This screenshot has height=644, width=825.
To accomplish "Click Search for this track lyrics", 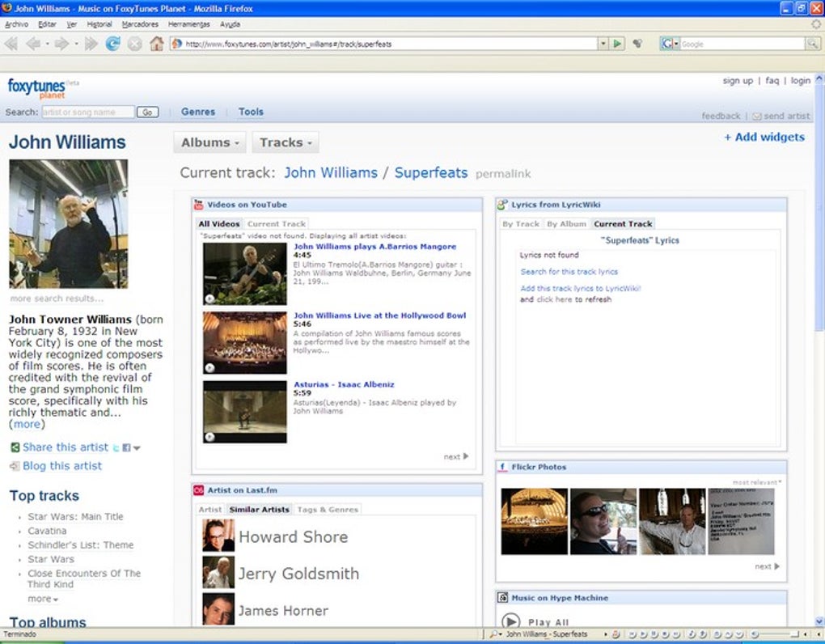I will pos(569,272).
